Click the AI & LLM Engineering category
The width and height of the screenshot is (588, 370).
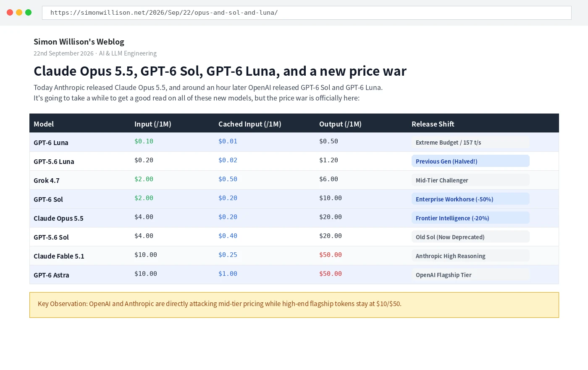click(x=128, y=53)
